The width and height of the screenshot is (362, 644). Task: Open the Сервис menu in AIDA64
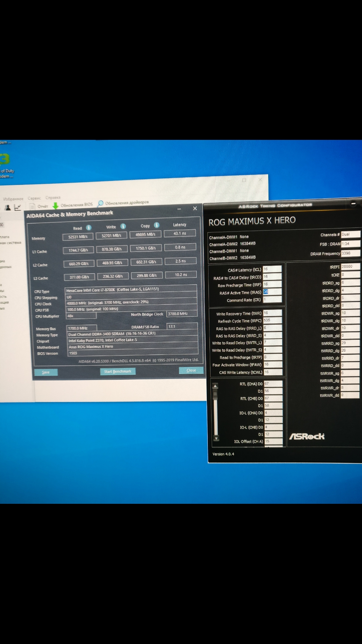pos(34,198)
